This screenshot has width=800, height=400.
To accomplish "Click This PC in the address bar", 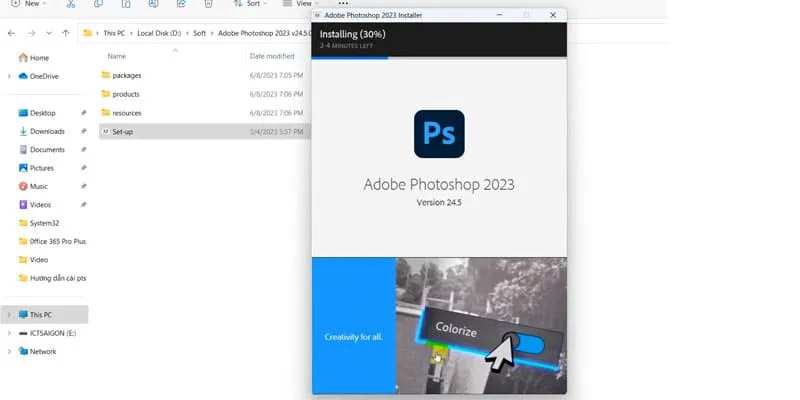I will click(x=114, y=33).
